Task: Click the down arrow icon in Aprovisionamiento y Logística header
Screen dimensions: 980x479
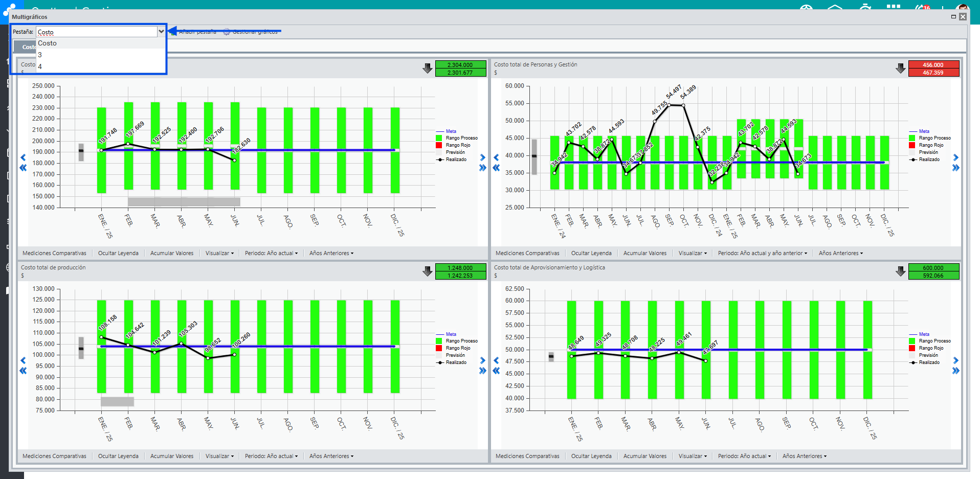Action: (x=900, y=271)
